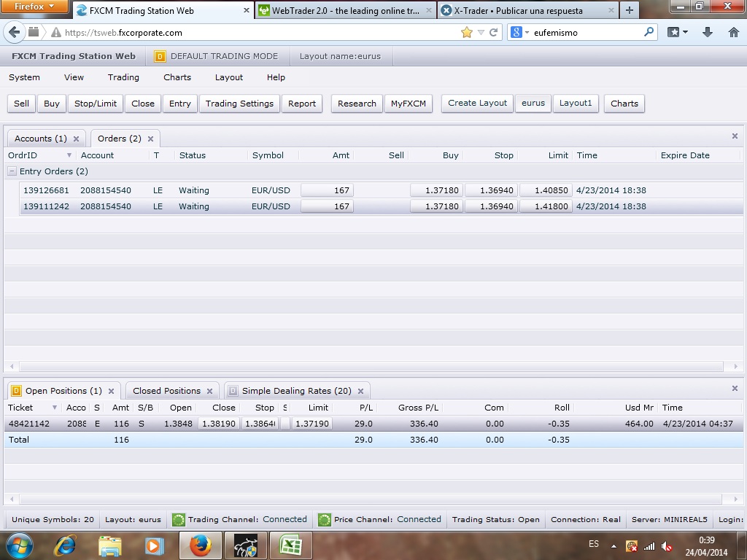
Task: Click the search magnifier icon
Action: pyautogui.click(x=649, y=32)
